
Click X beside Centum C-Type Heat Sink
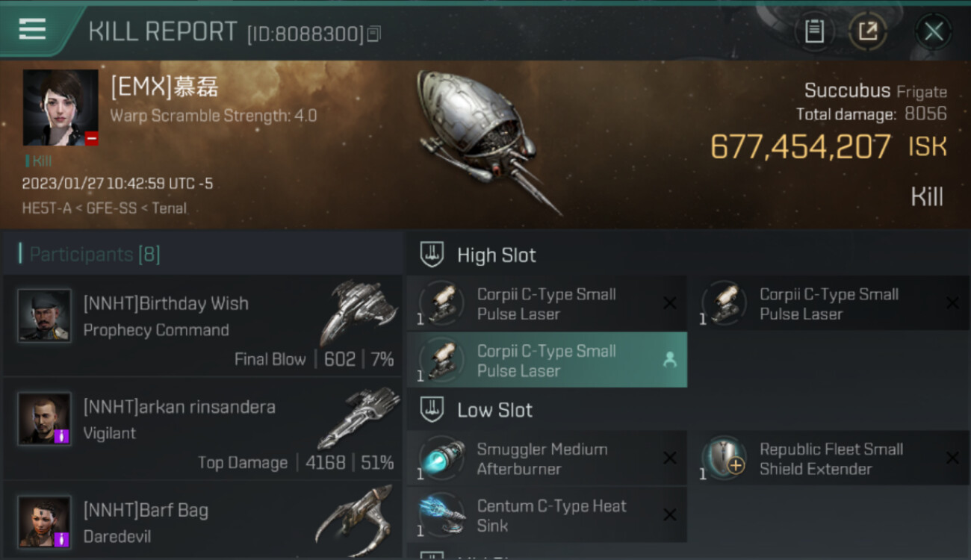click(x=670, y=515)
